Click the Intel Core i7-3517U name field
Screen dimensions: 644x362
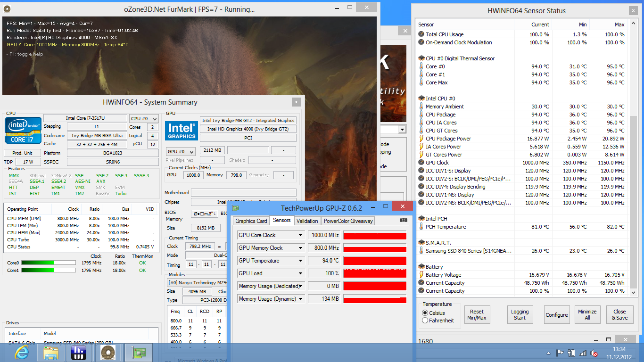pos(85,118)
